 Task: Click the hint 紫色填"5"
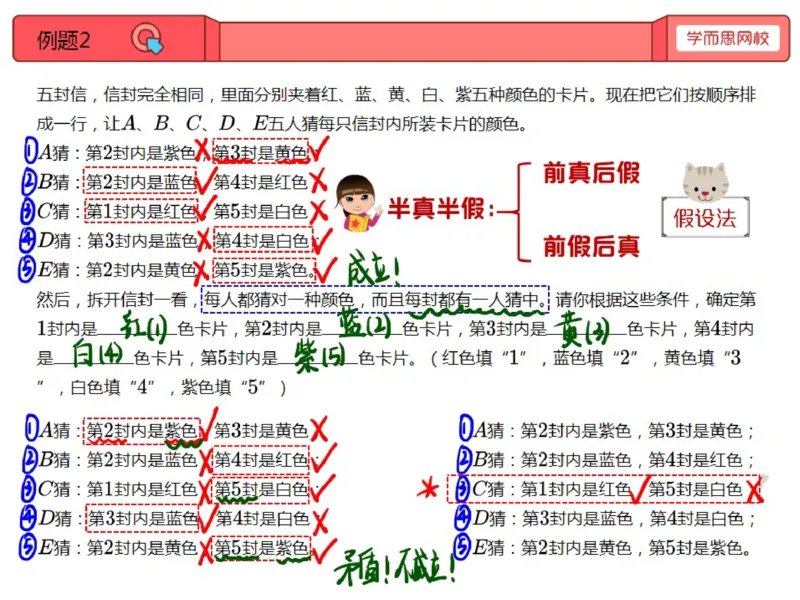coord(223,388)
